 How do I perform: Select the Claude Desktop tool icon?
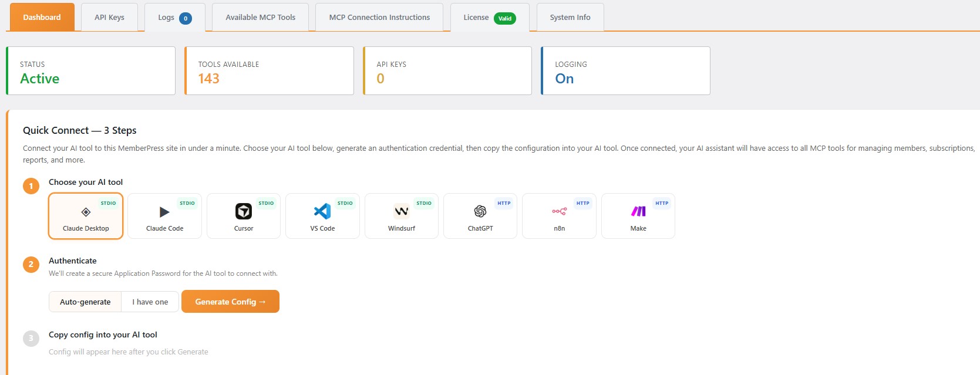coord(86,212)
